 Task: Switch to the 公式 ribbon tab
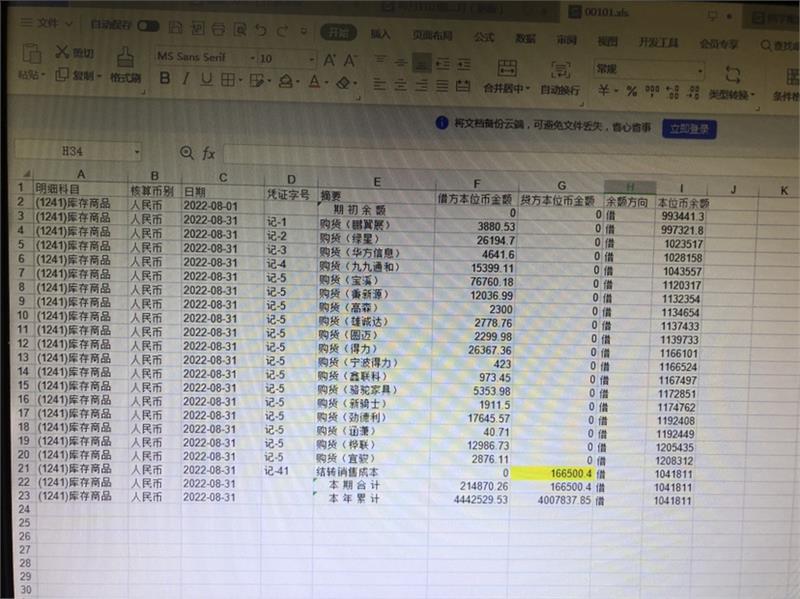tap(484, 37)
